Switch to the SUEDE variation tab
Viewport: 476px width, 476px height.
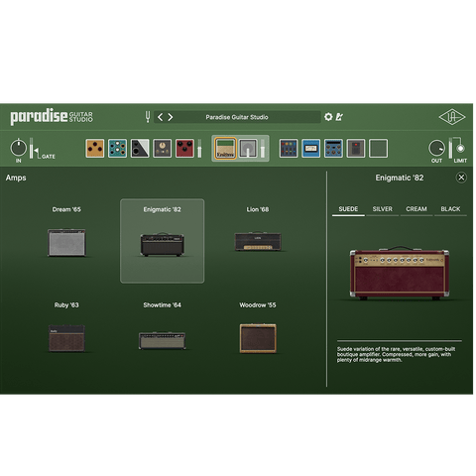(x=348, y=209)
